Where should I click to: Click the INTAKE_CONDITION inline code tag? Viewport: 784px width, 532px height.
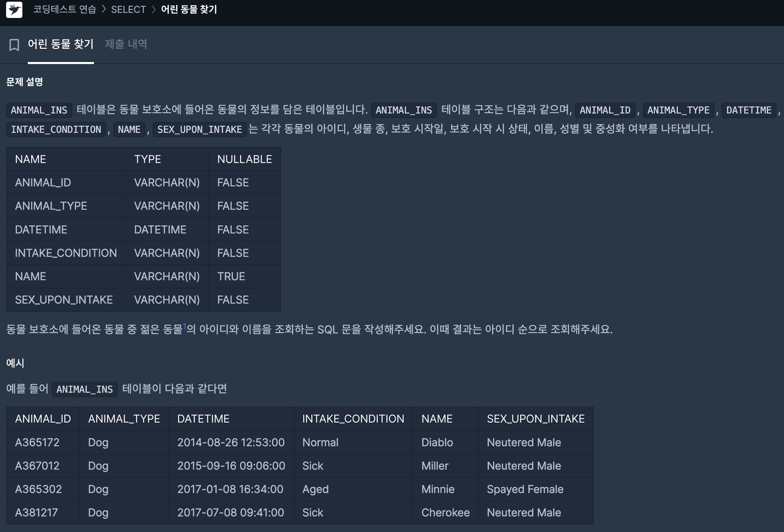click(56, 129)
